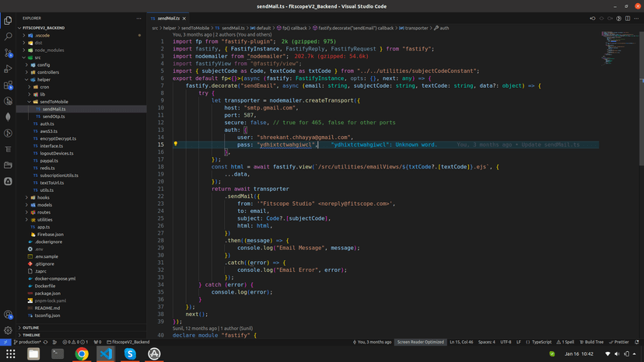644x362 pixels.
Task: Open Files manager from dock
Action: point(33,353)
